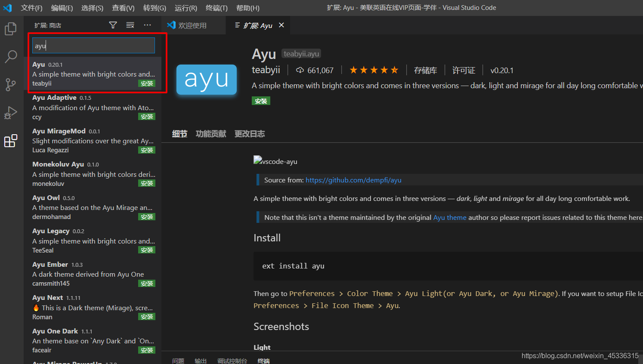This screenshot has width=643, height=364.
Task: Open the 许可证 license link
Action: point(464,70)
